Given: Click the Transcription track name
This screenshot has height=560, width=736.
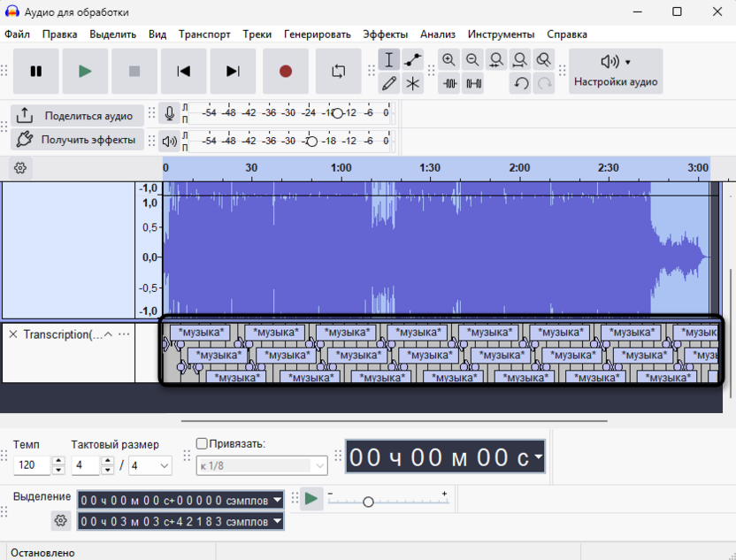Looking at the screenshot, I should pos(63,334).
